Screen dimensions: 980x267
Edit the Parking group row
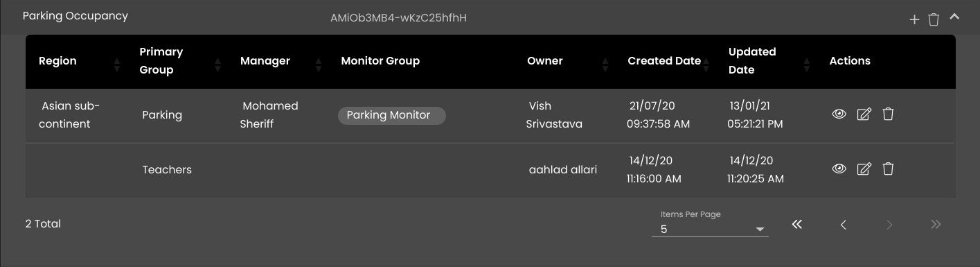864,114
